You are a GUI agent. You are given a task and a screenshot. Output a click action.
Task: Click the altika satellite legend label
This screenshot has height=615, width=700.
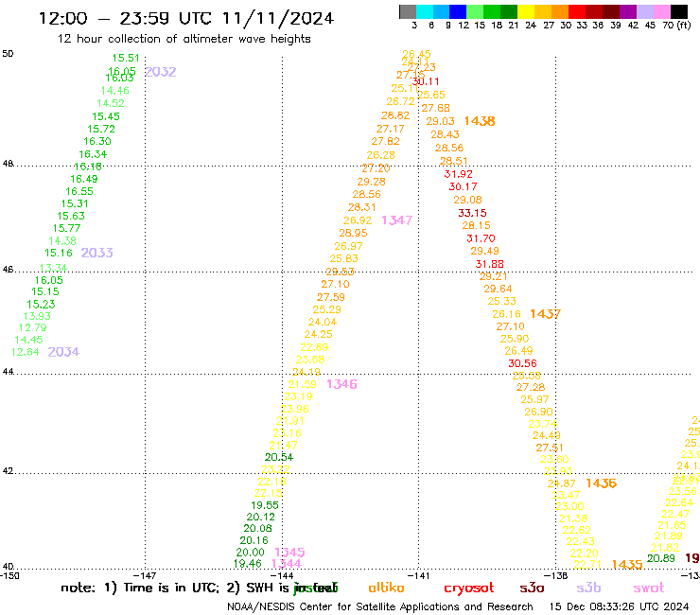[x=386, y=588]
